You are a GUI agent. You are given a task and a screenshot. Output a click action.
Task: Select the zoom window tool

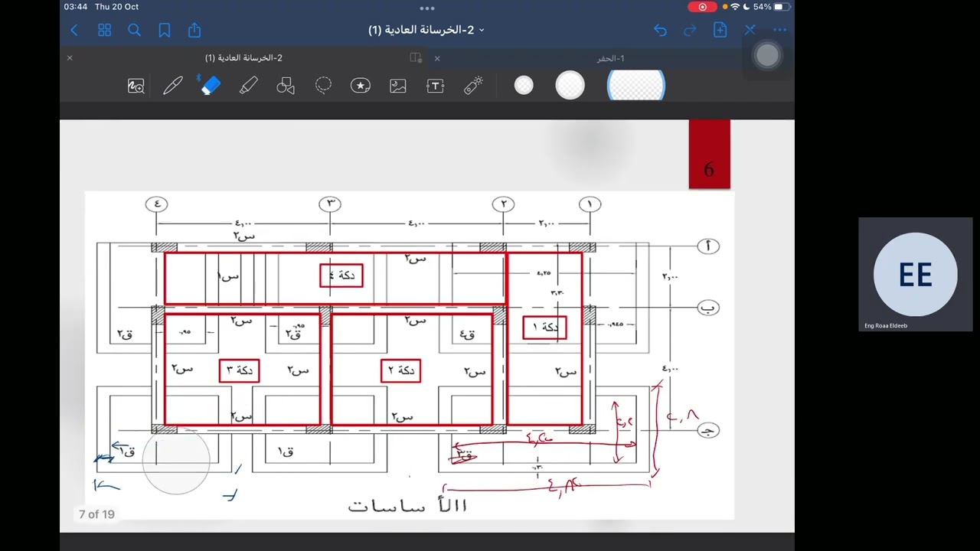[x=136, y=86]
